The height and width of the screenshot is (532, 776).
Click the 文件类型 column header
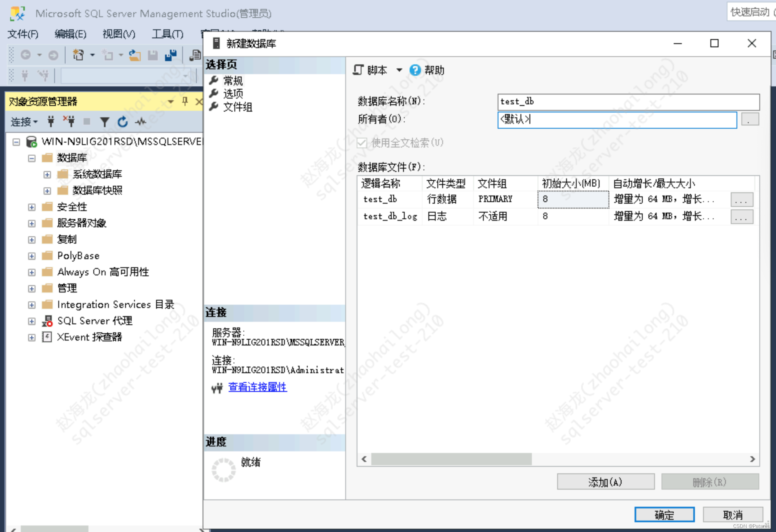(448, 183)
